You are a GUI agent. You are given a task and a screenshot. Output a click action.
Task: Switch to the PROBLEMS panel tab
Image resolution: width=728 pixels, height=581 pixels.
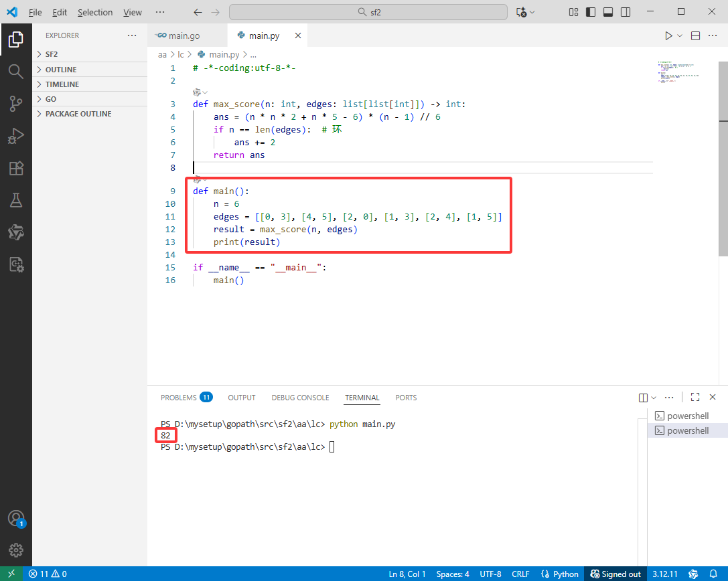coord(186,398)
